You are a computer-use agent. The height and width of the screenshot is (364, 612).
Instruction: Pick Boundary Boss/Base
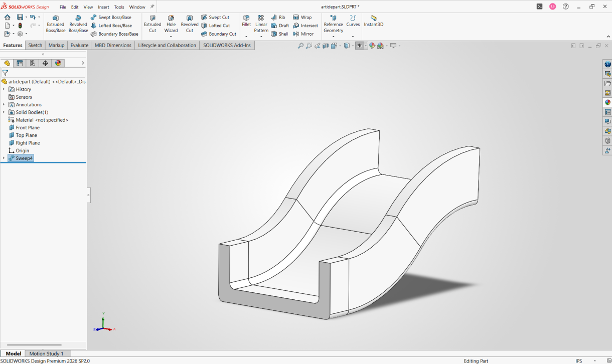pos(114,34)
